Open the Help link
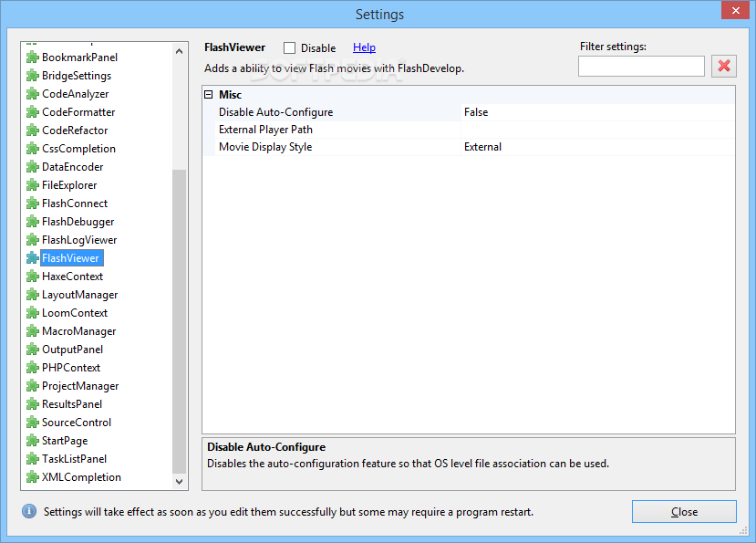756x543 pixels. pyautogui.click(x=364, y=47)
